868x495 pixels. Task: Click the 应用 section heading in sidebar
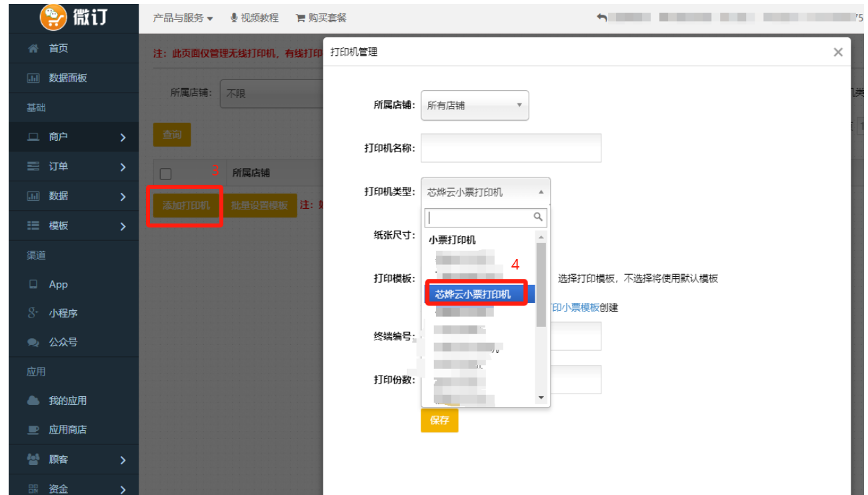[x=36, y=372]
